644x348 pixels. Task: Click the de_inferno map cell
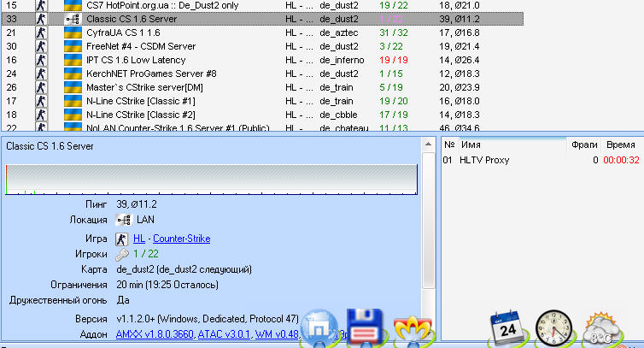click(342, 60)
